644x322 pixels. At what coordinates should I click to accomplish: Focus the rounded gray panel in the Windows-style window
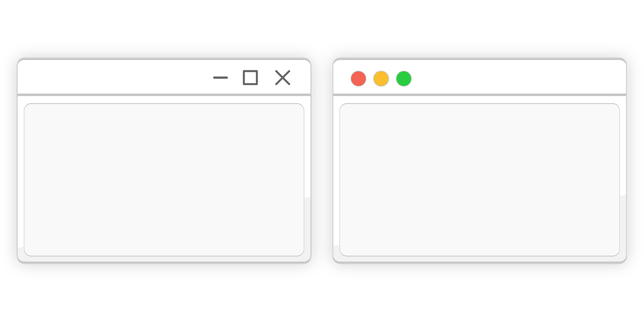(164, 180)
